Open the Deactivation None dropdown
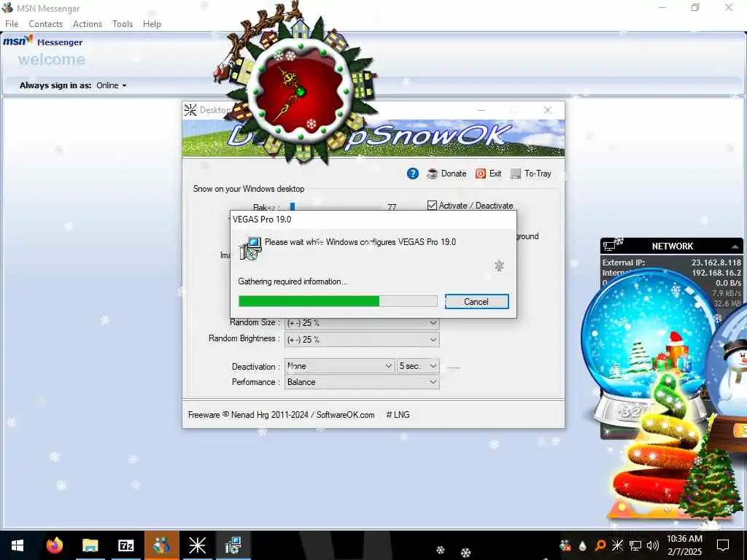747x560 pixels. [339, 366]
